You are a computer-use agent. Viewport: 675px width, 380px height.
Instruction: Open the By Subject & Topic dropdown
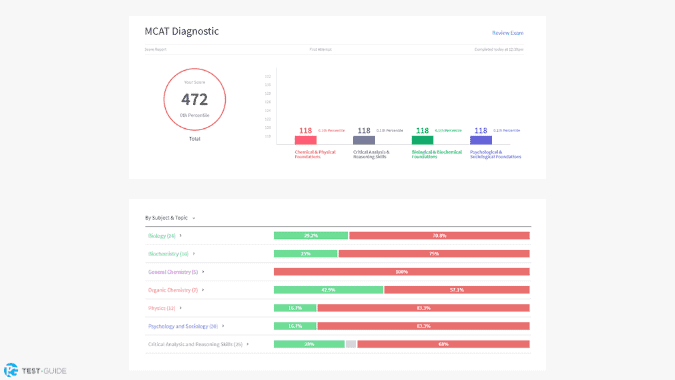tap(170, 218)
